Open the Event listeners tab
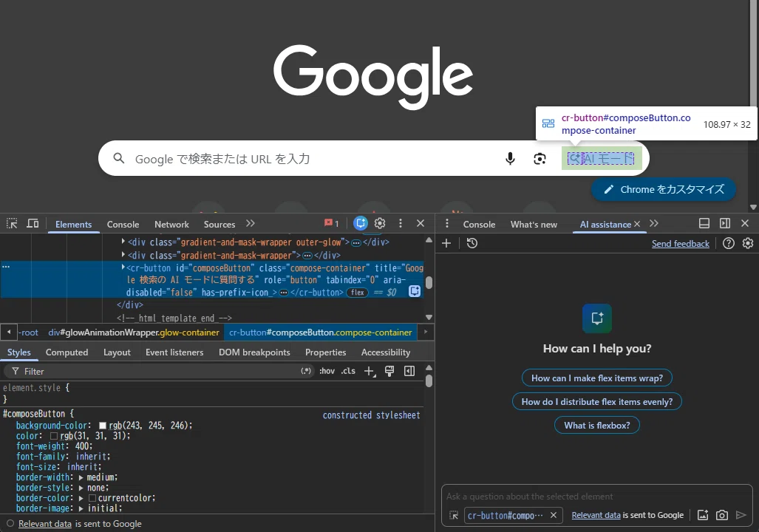This screenshot has width=759, height=532. click(174, 352)
